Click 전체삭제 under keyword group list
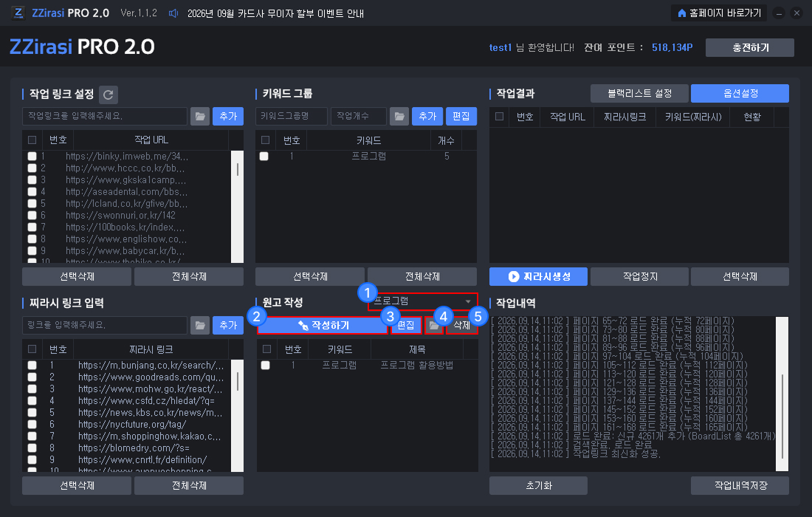812x517 pixels. 422,277
